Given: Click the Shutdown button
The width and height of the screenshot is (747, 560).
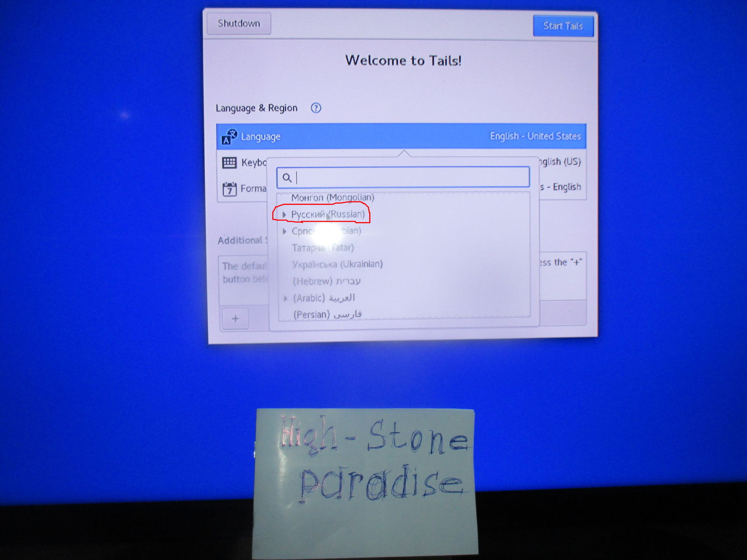Looking at the screenshot, I should 239,23.
